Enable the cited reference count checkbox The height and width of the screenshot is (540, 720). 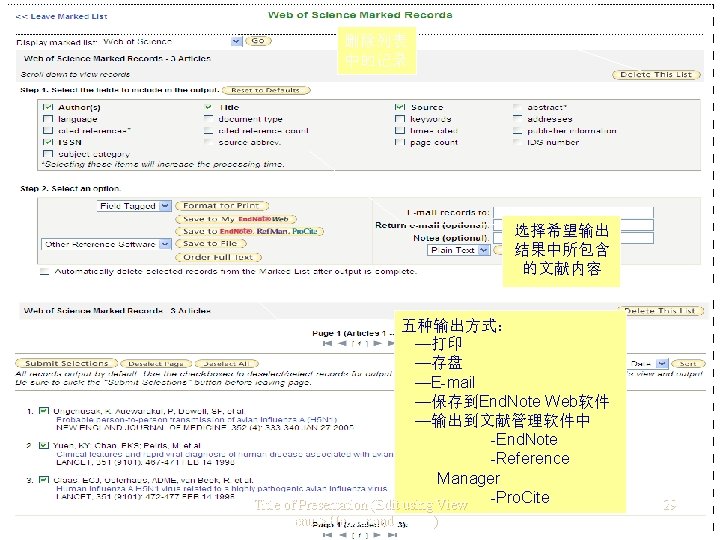point(208,130)
